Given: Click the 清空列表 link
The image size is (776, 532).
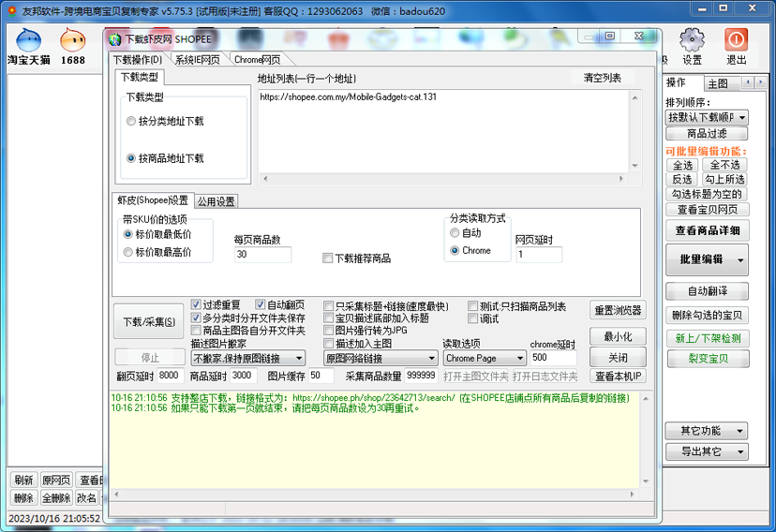Looking at the screenshot, I should (602, 78).
